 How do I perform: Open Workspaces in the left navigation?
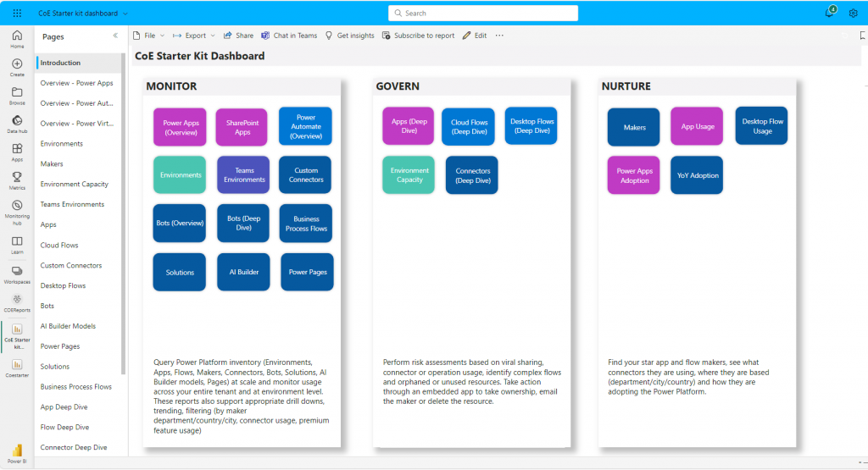pyautogui.click(x=17, y=274)
